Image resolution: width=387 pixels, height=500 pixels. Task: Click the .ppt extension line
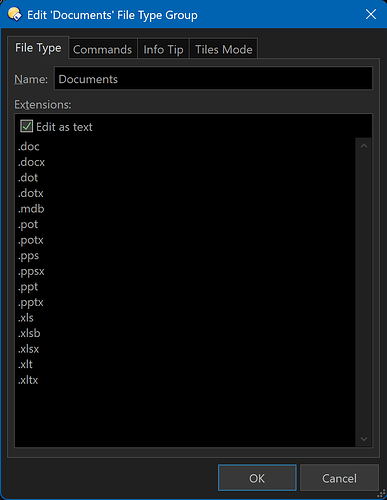coord(28,287)
